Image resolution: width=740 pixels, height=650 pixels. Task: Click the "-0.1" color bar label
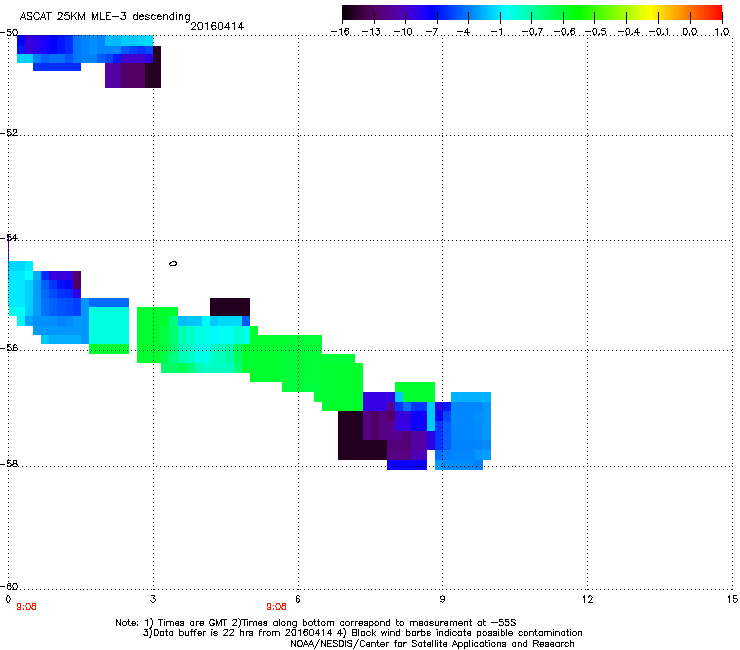click(x=659, y=32)
